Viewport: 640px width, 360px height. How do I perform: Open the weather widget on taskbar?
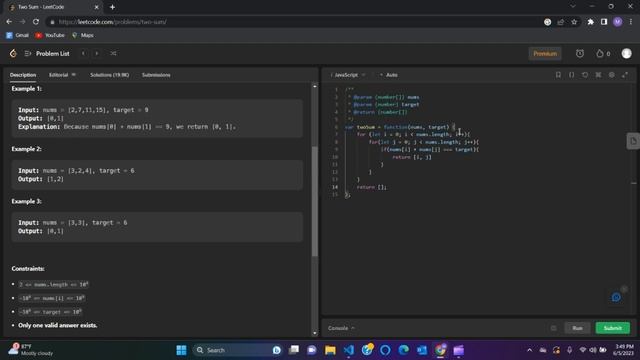click(31, 350)
